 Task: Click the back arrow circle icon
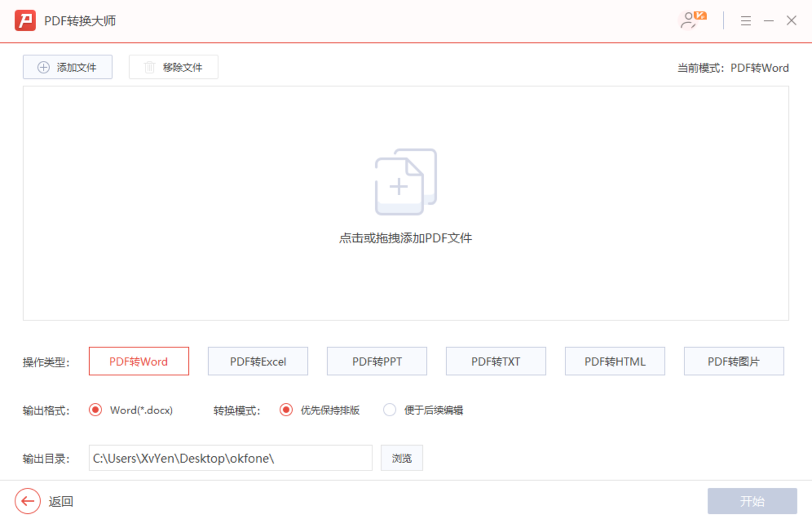(x=27, y=501)
